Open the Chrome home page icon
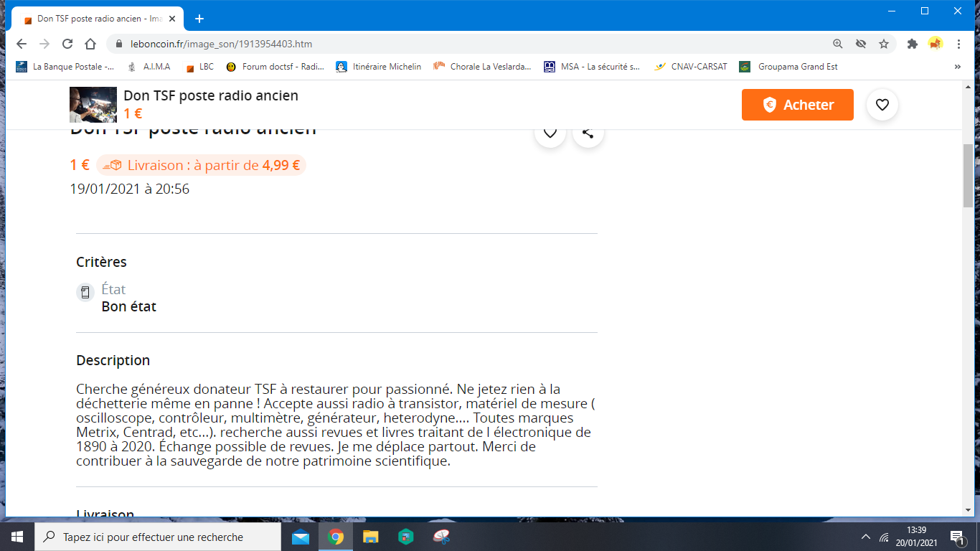 (x=90, y=44)
